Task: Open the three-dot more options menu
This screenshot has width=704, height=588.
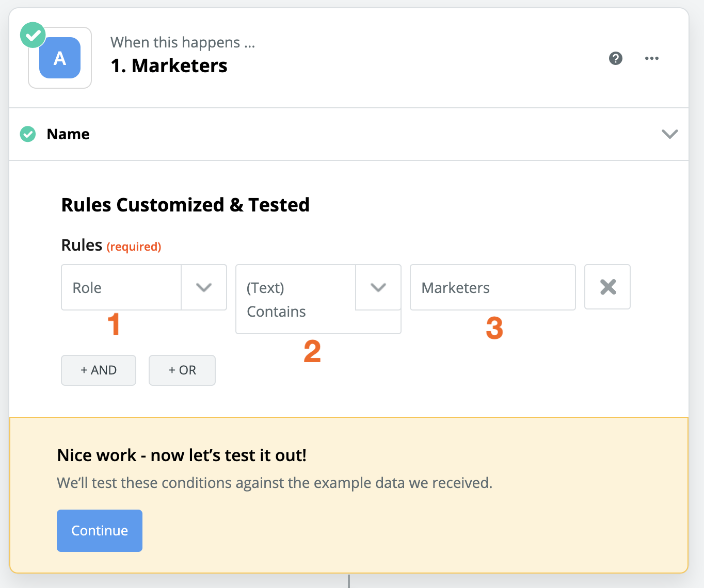Action: pos(651,58)
